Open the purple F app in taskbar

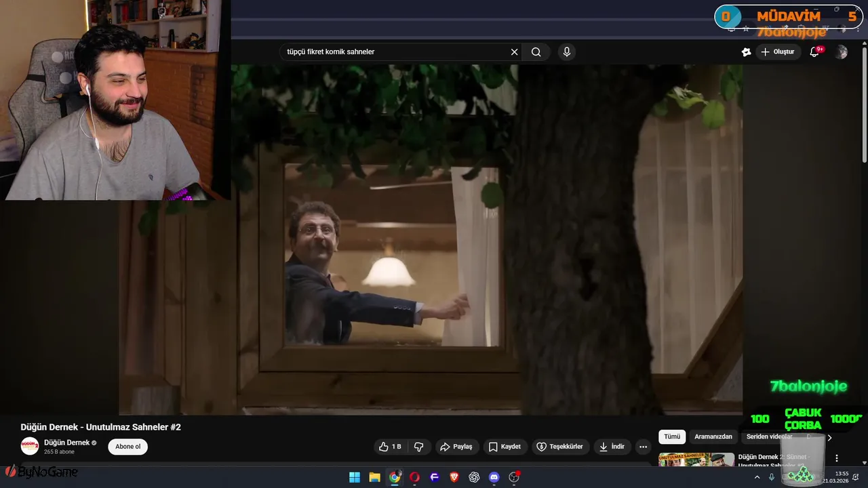[435, 477]
